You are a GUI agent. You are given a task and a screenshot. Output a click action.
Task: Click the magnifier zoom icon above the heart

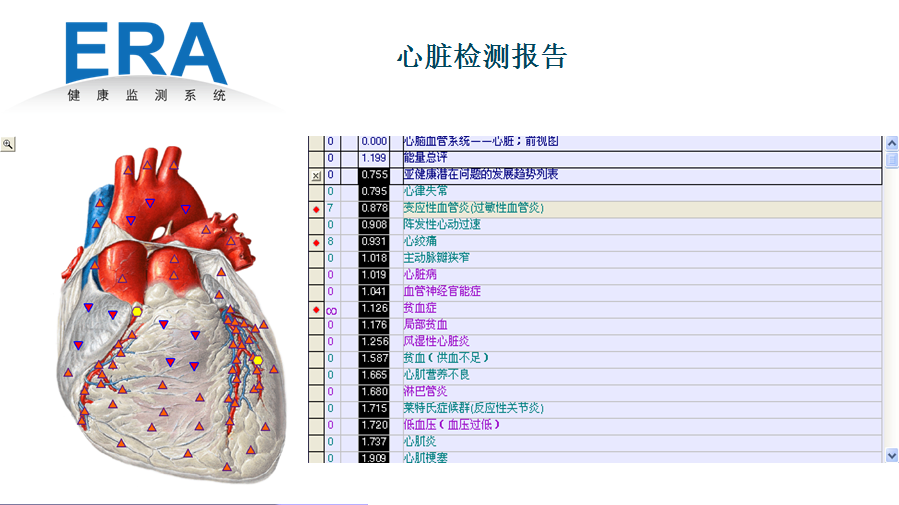click(x=8, y=144)
